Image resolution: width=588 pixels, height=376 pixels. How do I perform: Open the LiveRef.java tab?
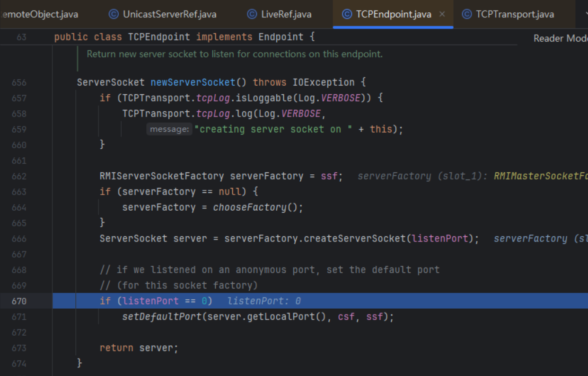(286, 14)
